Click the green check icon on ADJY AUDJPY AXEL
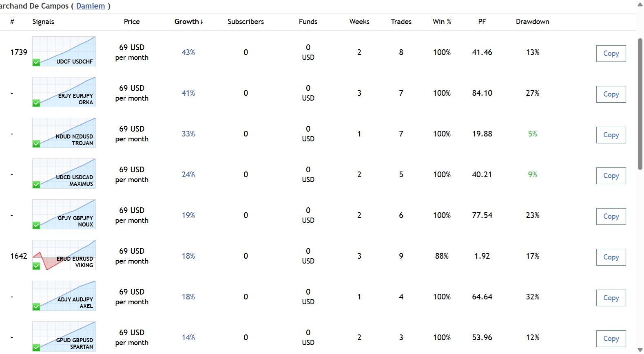The image size is (644, 354). click(36, 307)
